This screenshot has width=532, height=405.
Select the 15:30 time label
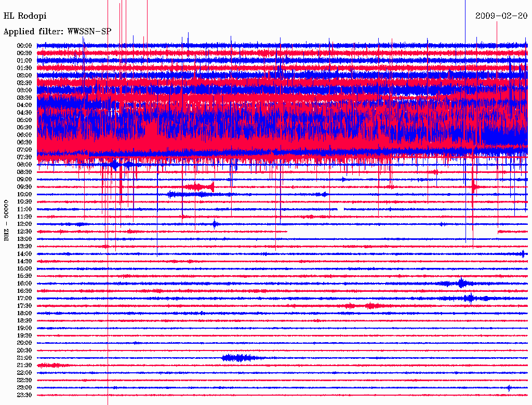pos(24,276)
